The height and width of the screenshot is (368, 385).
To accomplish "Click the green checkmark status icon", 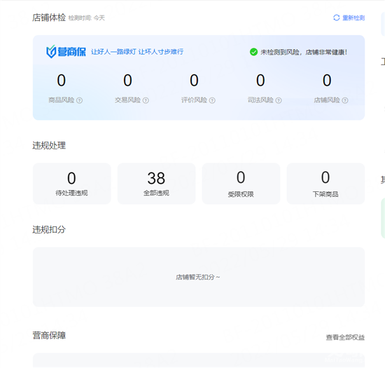I will coord(254,52).
